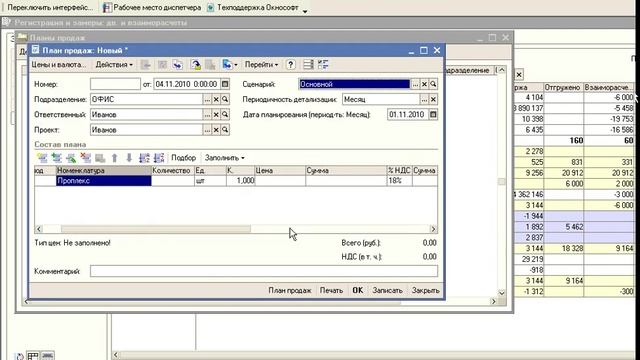Open the Периодичность детализации selection with the ellipsis button

[424, 99]
